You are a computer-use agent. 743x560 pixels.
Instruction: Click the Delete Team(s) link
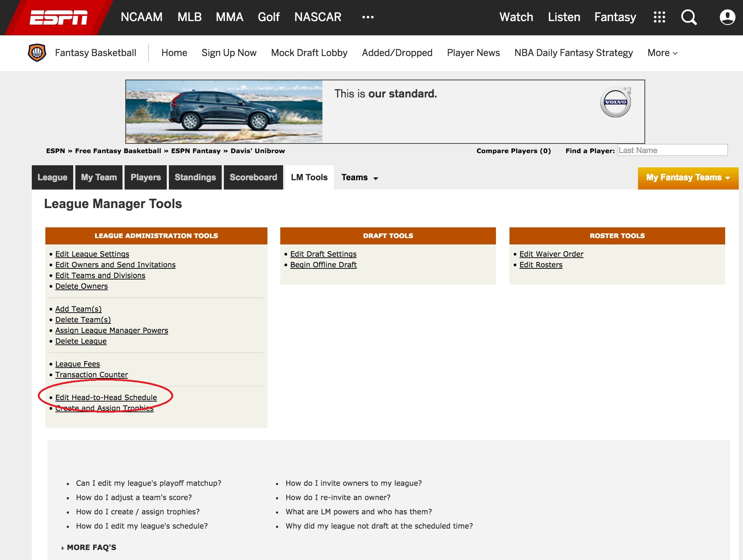[x=83, y=320]
